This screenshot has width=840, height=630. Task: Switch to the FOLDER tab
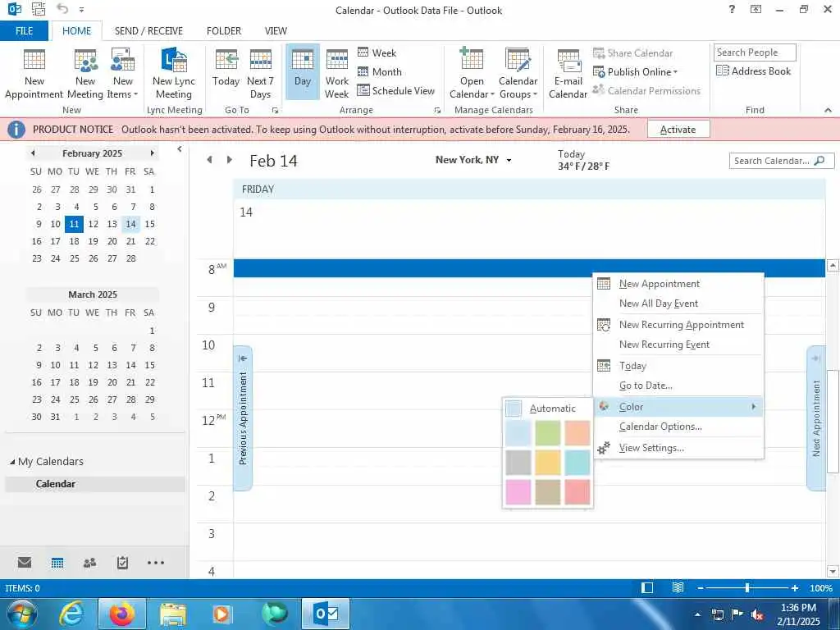click(224, 30)
